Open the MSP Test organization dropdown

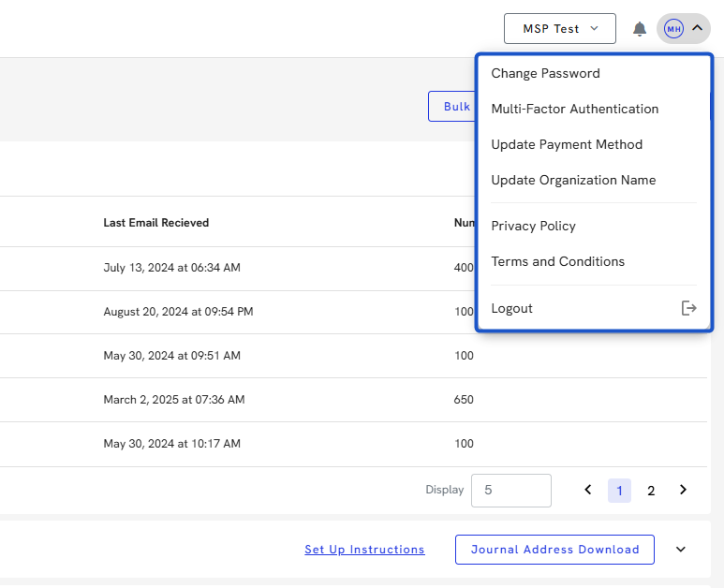[559, 29]
